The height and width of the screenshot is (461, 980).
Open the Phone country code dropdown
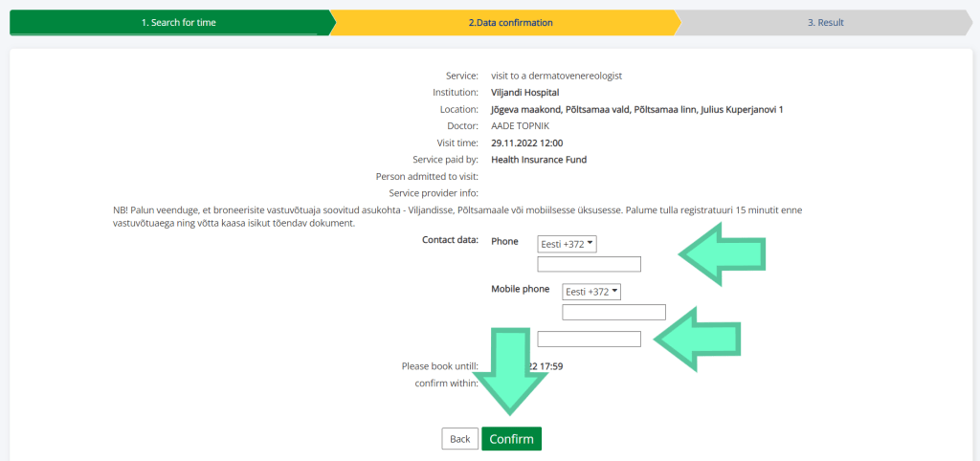(x=567, y=244)
